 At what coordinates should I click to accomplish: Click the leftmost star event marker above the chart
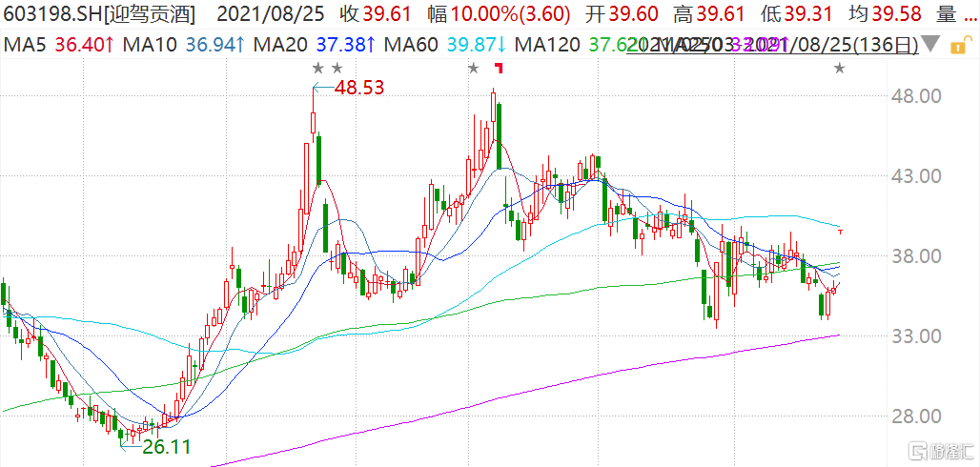pyautogui.click(x=318, y=68)
